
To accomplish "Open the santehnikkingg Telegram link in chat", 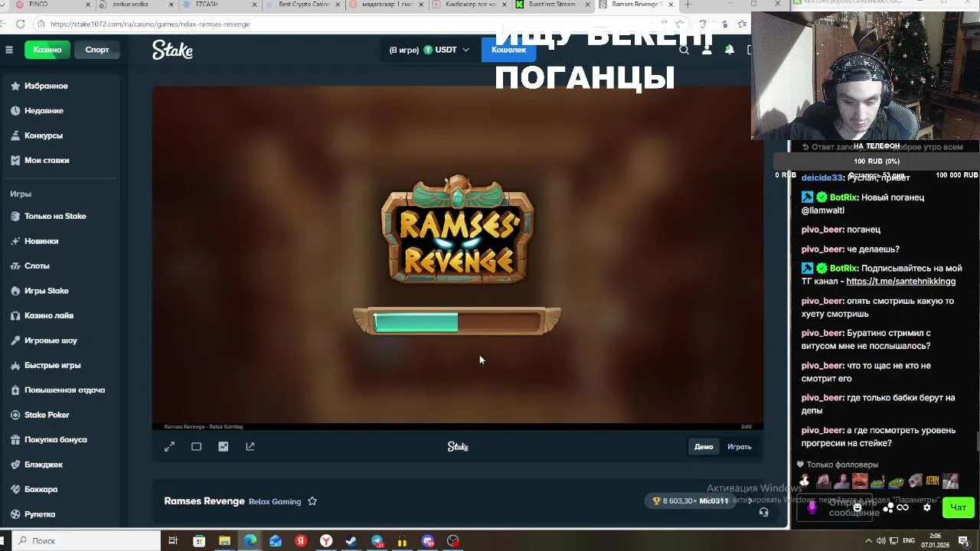I will pyautogui.click(x=900, y=282).
